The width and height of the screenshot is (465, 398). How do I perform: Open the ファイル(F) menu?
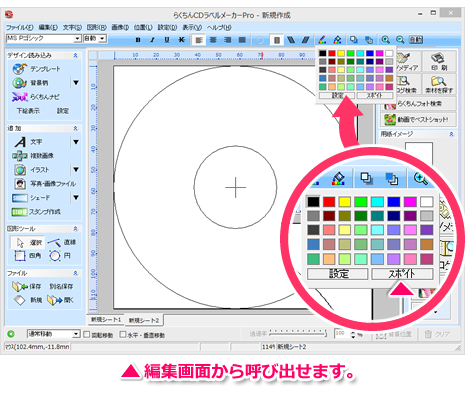click(20, 27)
